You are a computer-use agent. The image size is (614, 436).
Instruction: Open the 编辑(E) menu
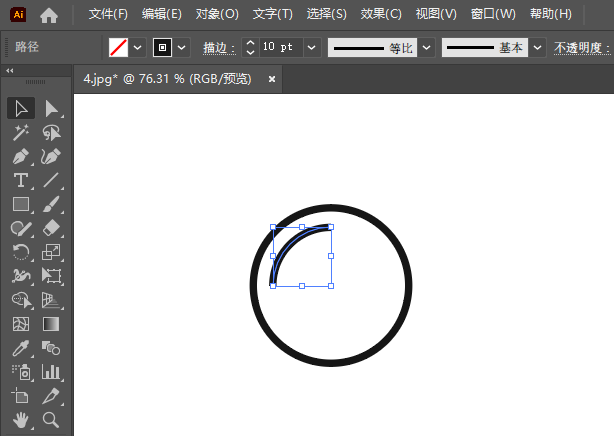pos(162,14)
